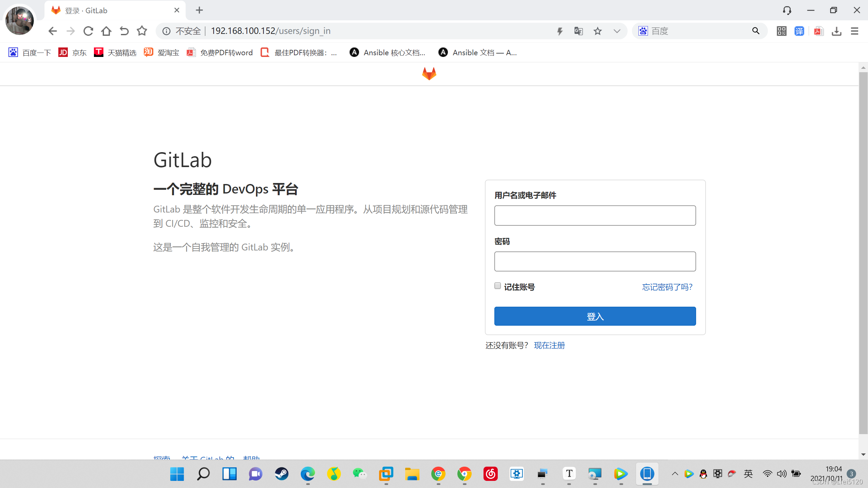The image size is (868, 488).
Task: Open the 免费PDF转word bookmark
Action: click(219, 53)
